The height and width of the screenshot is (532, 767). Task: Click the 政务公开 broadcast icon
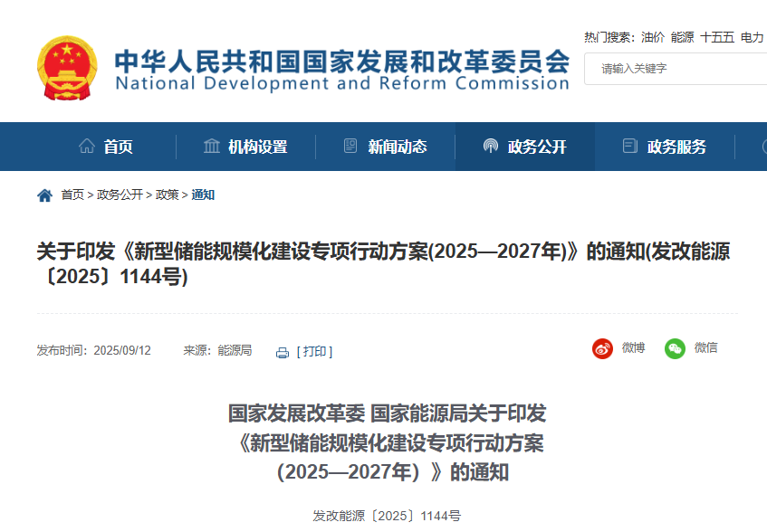[490, 147]
